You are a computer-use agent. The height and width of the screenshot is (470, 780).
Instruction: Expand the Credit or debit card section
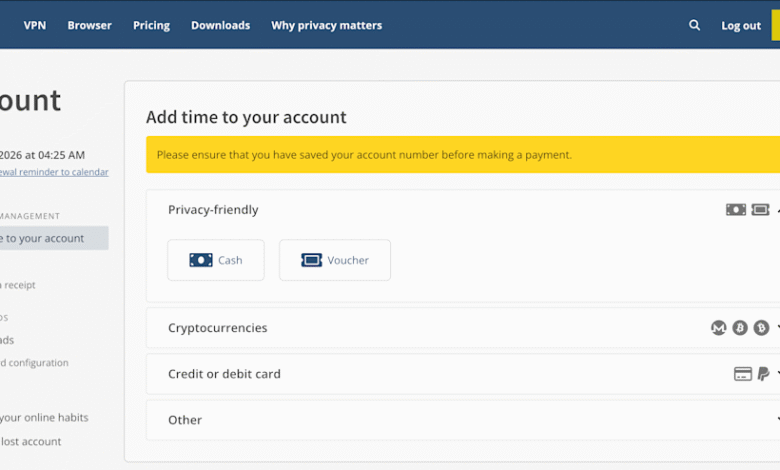(x=224, y=374)
